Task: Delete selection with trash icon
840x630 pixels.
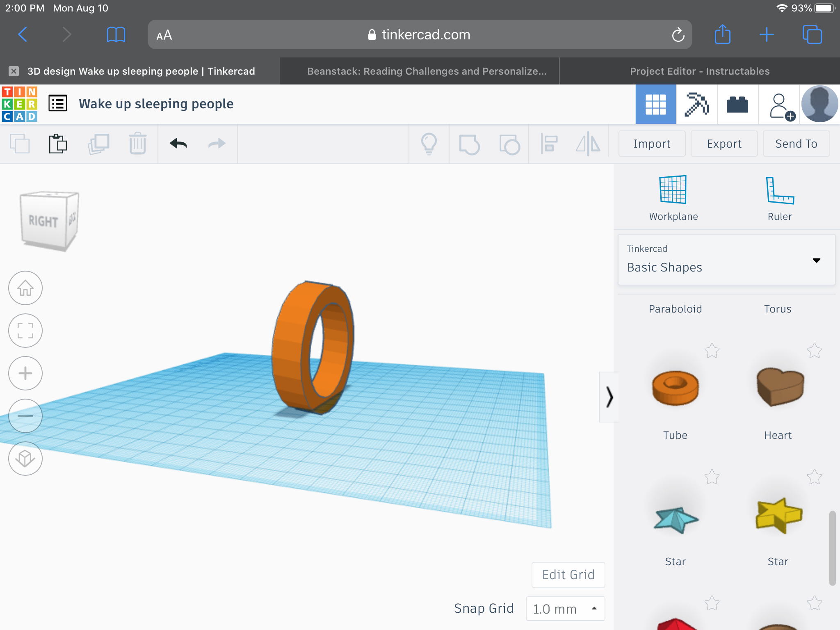Action: (x=138, y=144)
